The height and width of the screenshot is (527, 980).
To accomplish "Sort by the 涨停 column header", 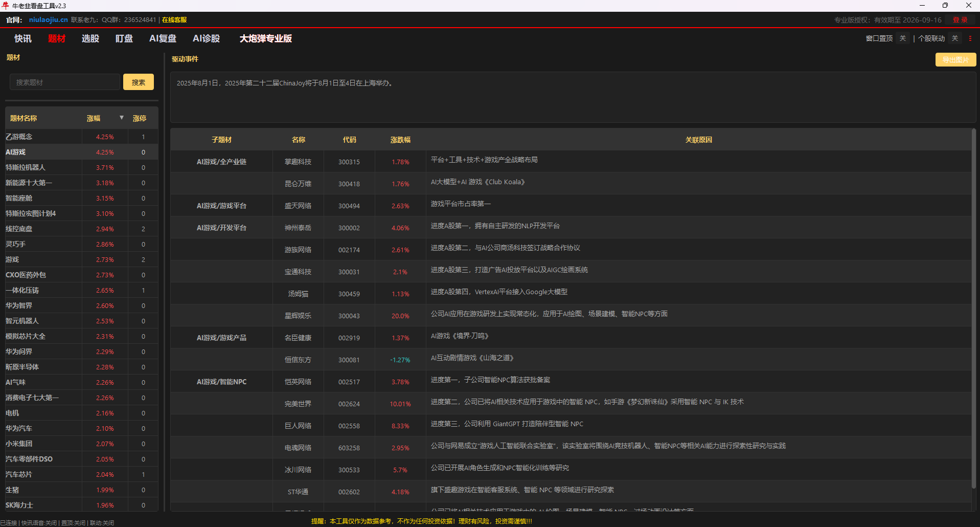I will (139, 118).
